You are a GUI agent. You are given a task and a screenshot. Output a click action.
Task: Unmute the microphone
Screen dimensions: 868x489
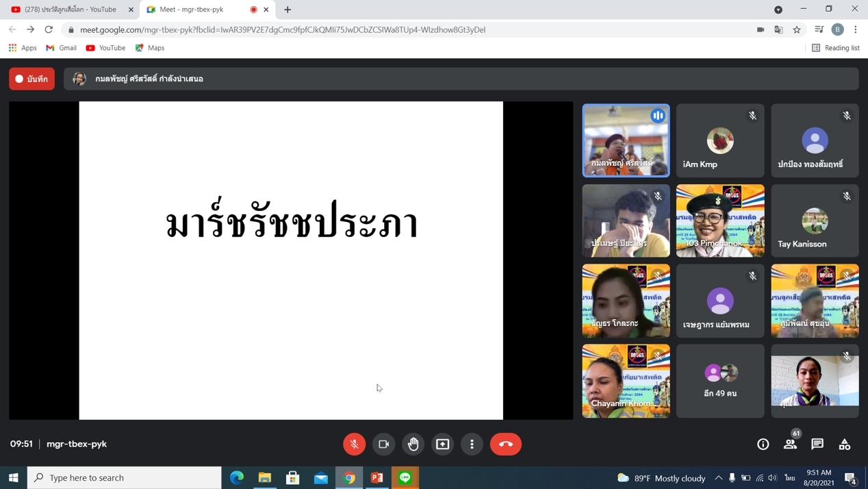click(x=354, y=444)
